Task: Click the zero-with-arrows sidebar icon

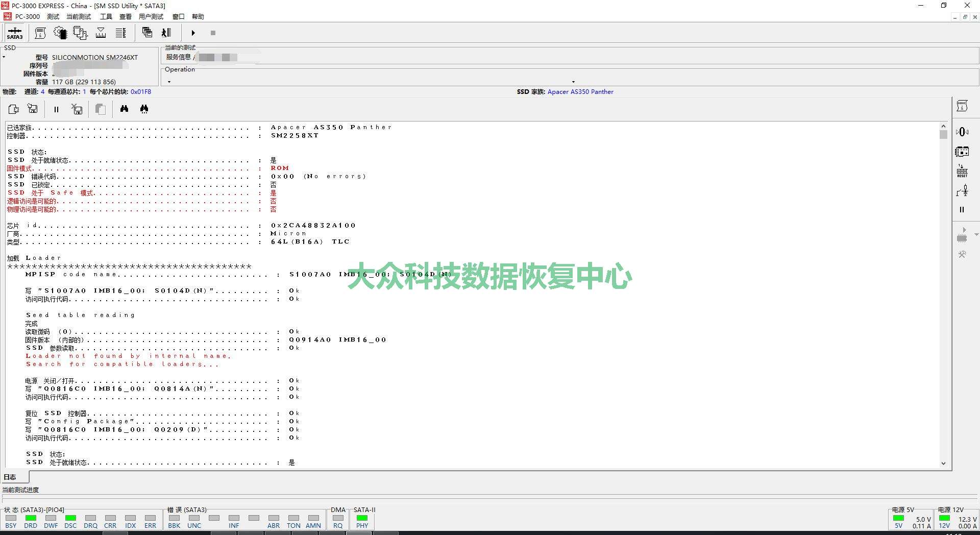Action: [962, 132]
